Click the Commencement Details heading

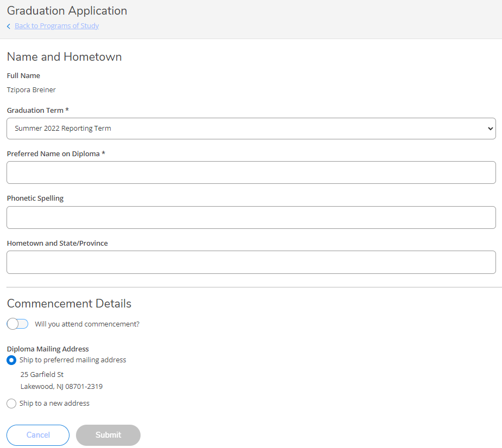(69, 303)
